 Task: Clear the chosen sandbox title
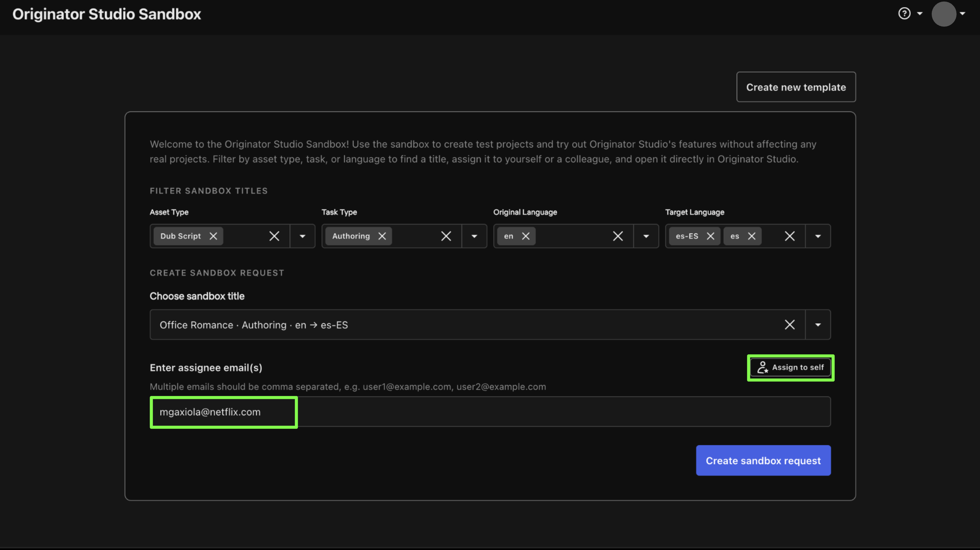tap(790, 325)
